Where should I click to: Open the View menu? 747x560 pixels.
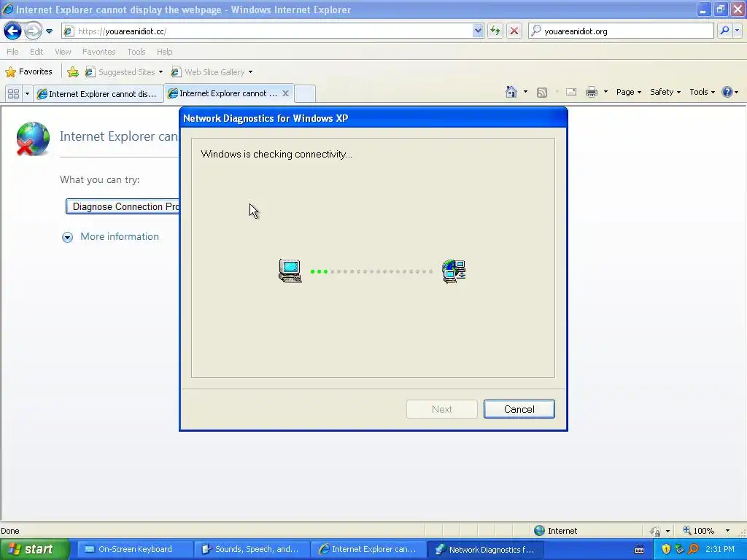coord(63,52)
